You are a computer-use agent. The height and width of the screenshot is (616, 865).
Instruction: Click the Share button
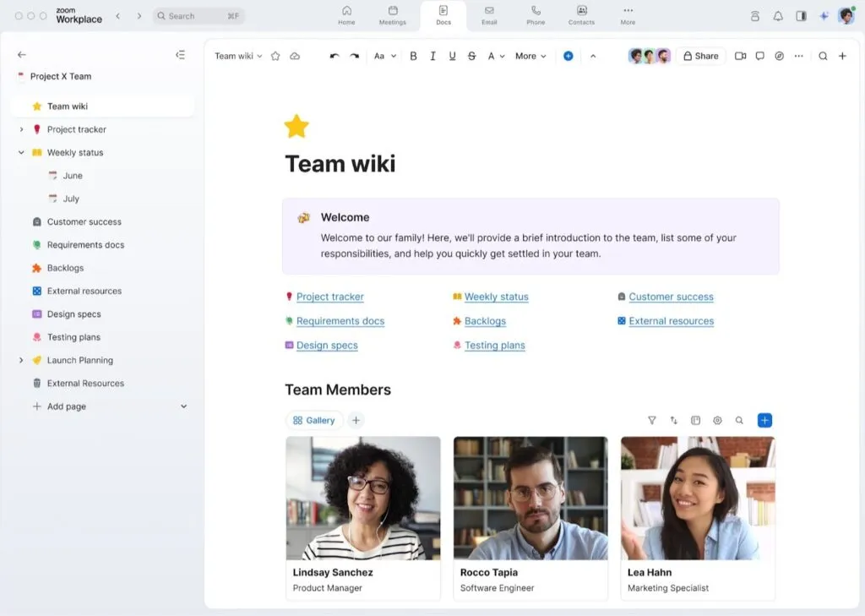[701, 56]
